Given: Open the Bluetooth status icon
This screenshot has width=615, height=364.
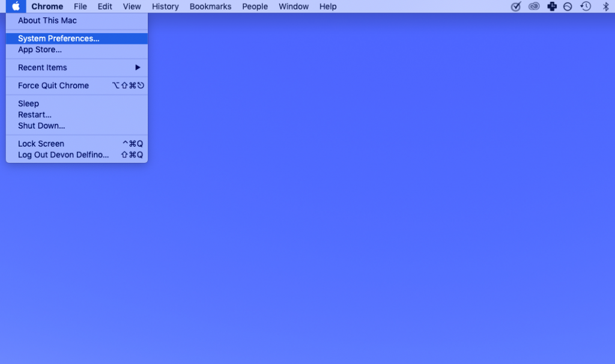Looking at the screenshot, I should click(x=605, y=7).
